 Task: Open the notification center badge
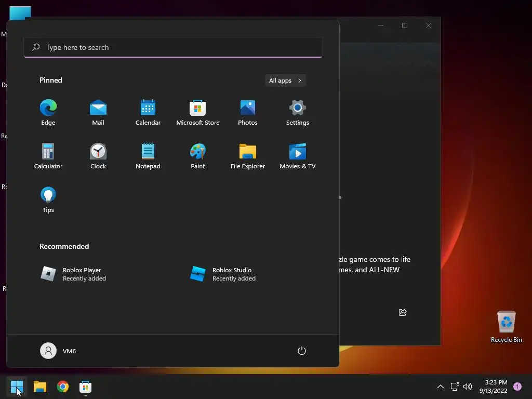click(517, 387)
